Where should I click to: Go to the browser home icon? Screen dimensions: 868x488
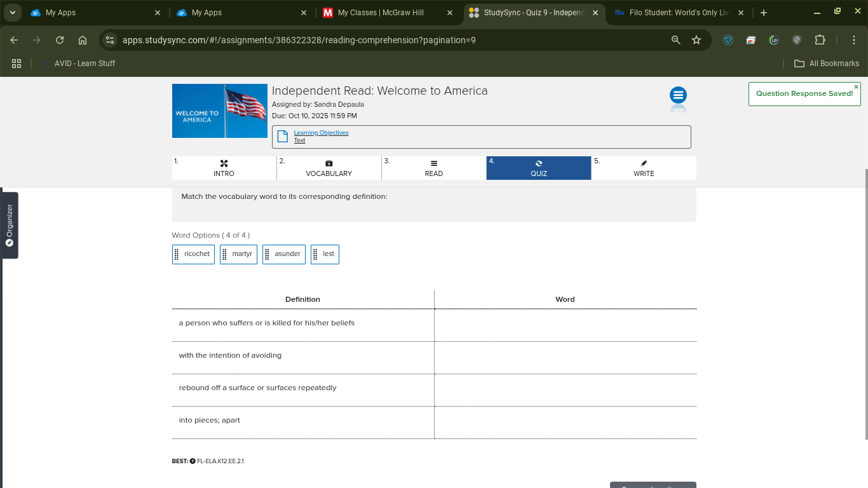[83, 40]
